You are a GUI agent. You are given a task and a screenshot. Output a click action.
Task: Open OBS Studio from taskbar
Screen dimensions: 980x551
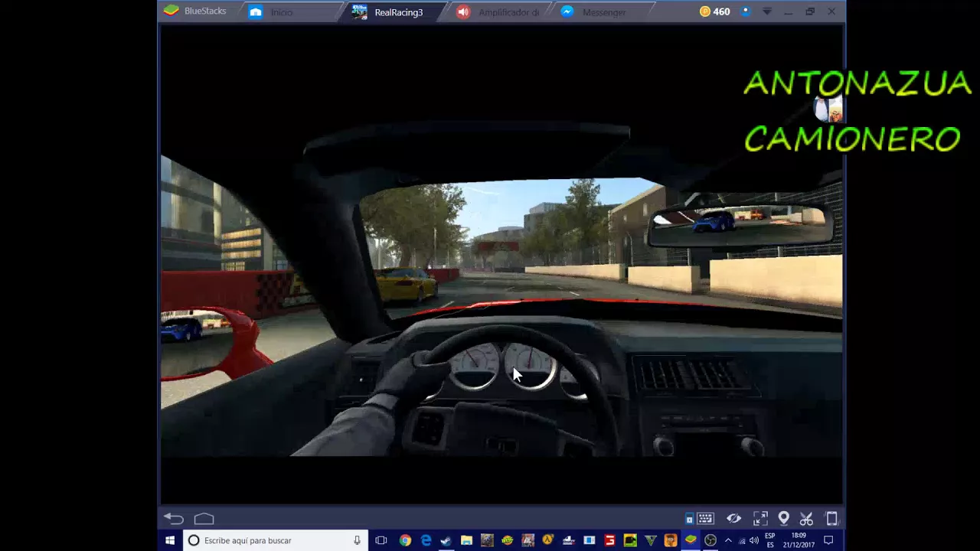[x=710, y=540]
